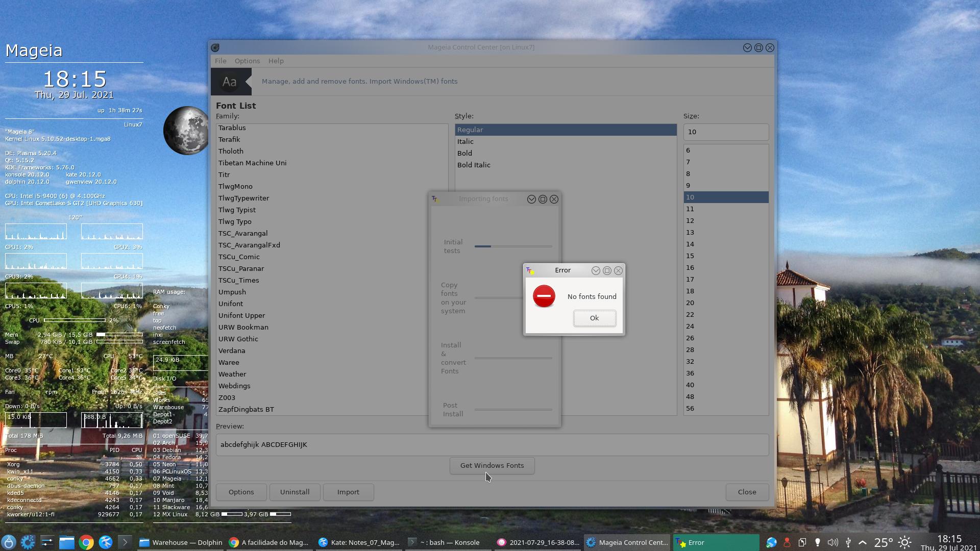This screenshot has height=551, width=980.
Task: Dismiss the error with Ok button
Action: (x=594, y=318)
